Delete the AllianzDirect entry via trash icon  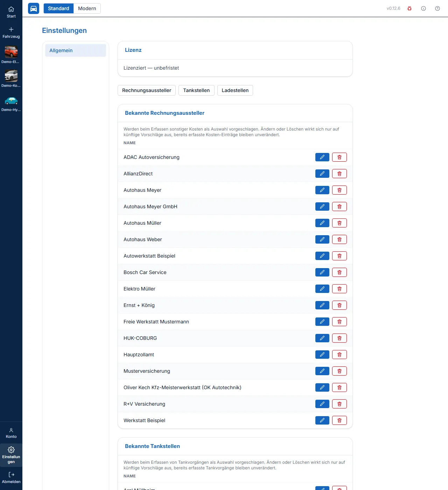coord(339,174)
